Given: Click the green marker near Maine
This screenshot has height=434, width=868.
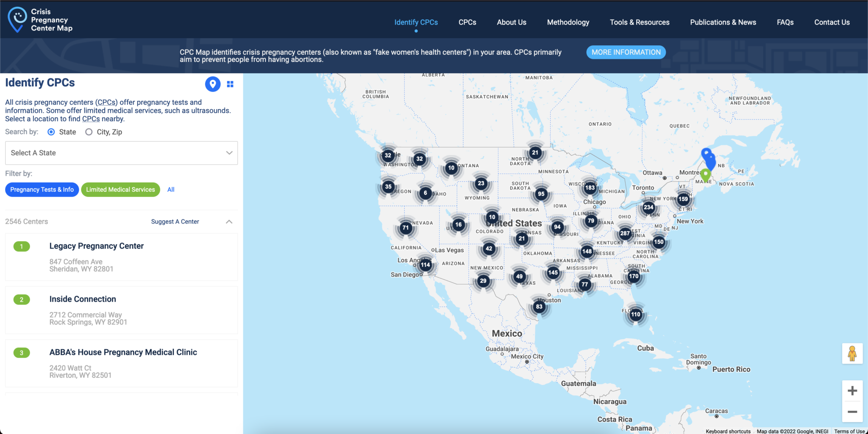Looking at the screenshot, I should (x=705, y=173).
